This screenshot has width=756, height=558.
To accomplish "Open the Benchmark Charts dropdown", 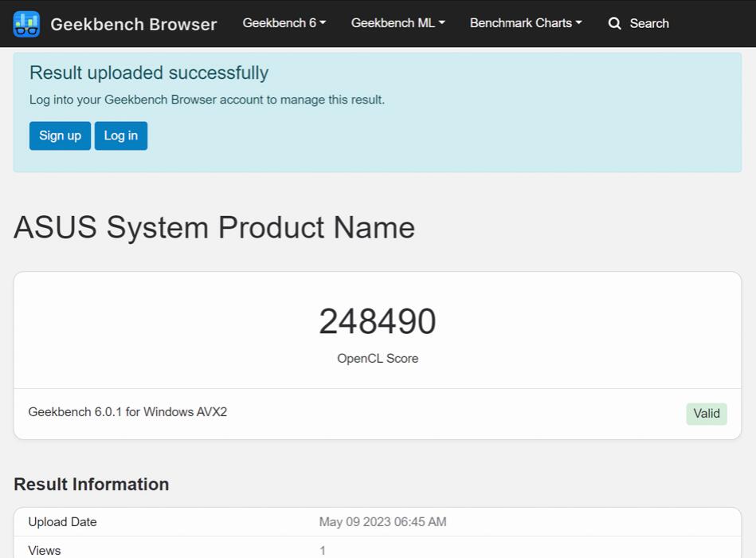I will [525, 23].
